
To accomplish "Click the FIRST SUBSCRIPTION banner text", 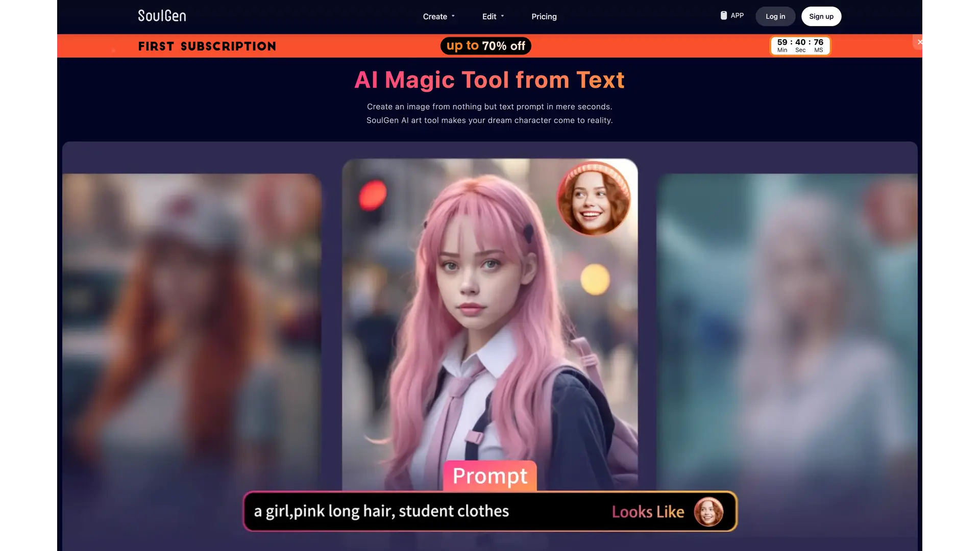I will pyautogui.click(x=207, y=46).
